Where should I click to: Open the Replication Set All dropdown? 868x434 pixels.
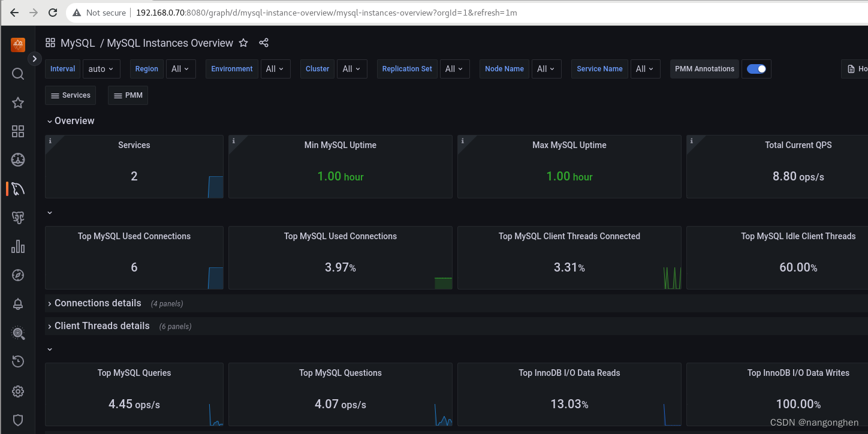click(x=454, y=69)
